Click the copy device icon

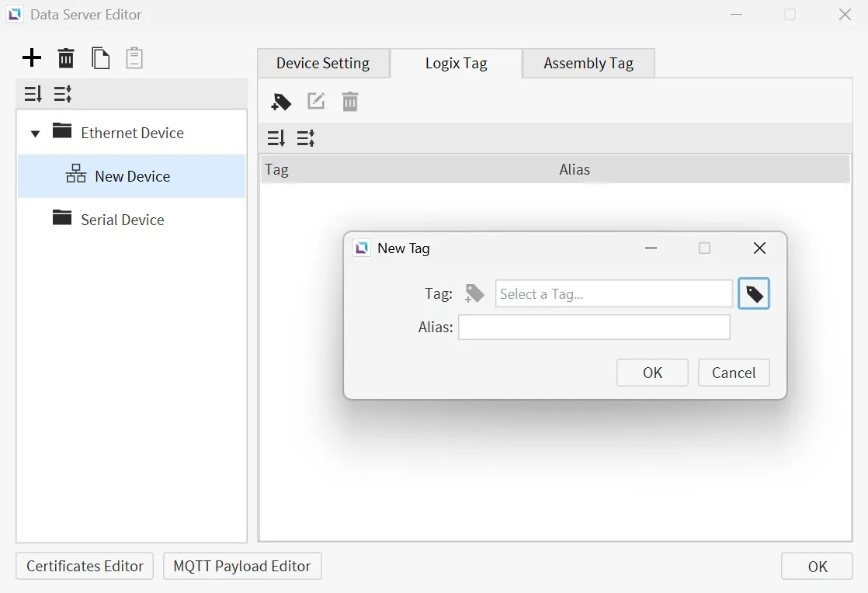tap(100, 58)
